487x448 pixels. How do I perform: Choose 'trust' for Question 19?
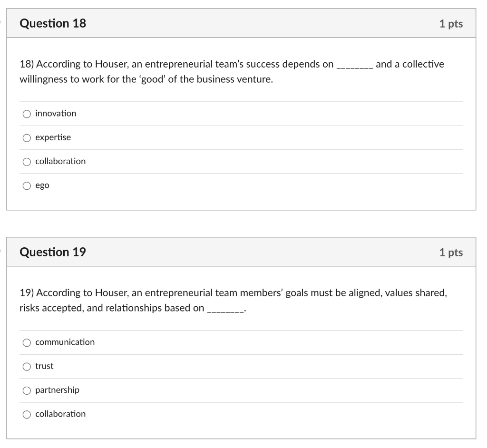27,366
